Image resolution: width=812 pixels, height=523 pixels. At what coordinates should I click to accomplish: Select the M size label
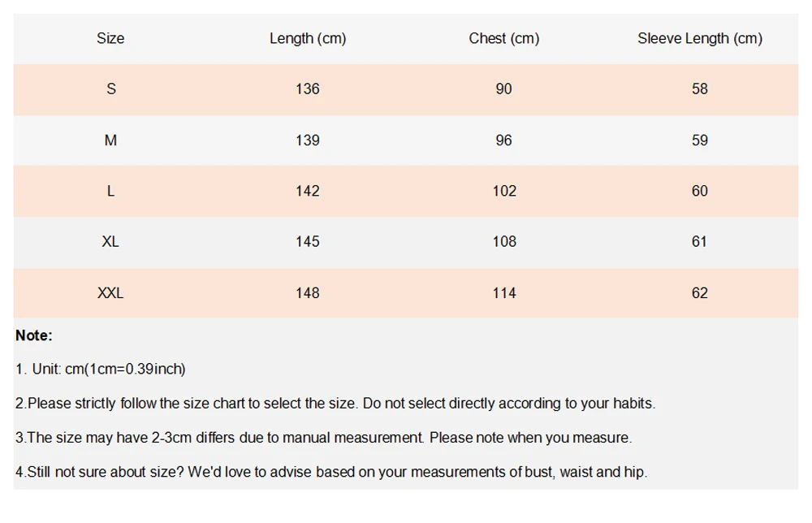pyautogui.click(x=110, y=140)
